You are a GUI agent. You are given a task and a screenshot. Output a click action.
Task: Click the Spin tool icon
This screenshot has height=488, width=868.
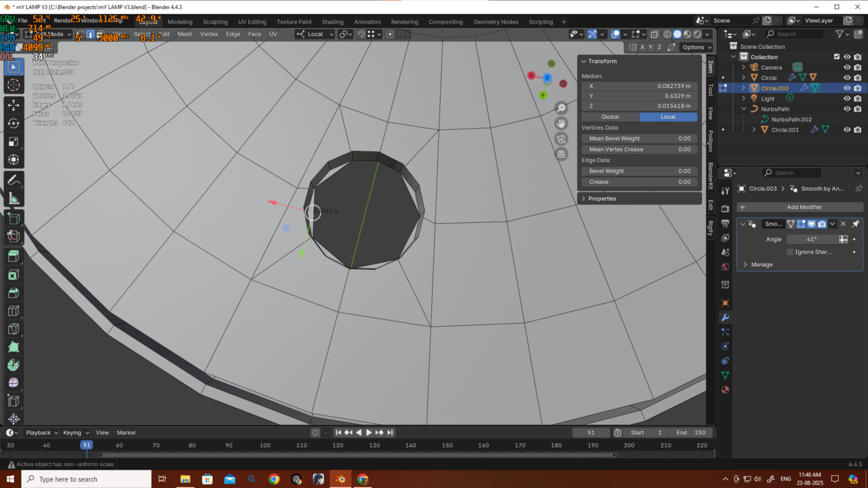pyautogui.click(x=14, y=365)
